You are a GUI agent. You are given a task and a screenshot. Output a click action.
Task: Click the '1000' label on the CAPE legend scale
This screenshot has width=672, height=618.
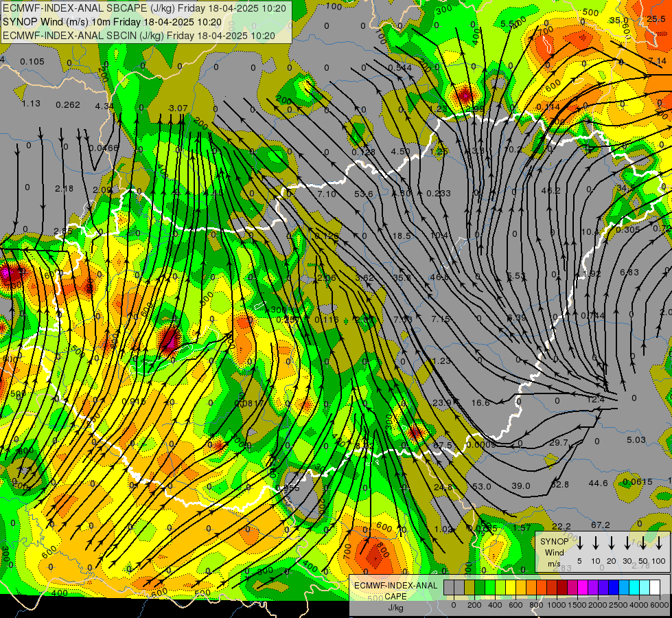click(557, 605)
